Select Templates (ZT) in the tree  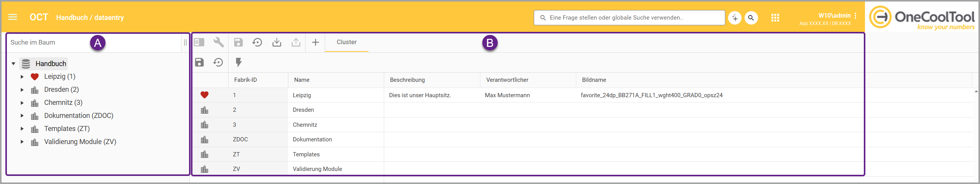[x=67, y=129]
